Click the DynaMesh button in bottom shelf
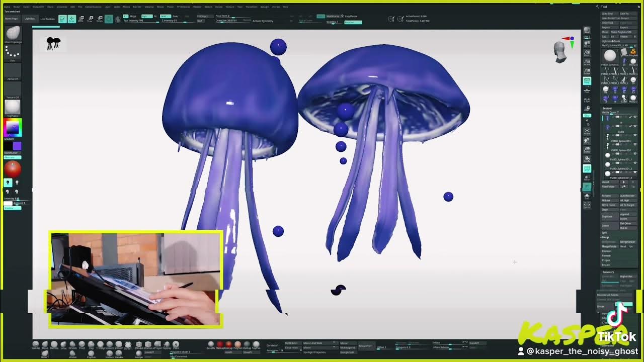This screenshot has width=644, height=362. (x=272, y=345)
